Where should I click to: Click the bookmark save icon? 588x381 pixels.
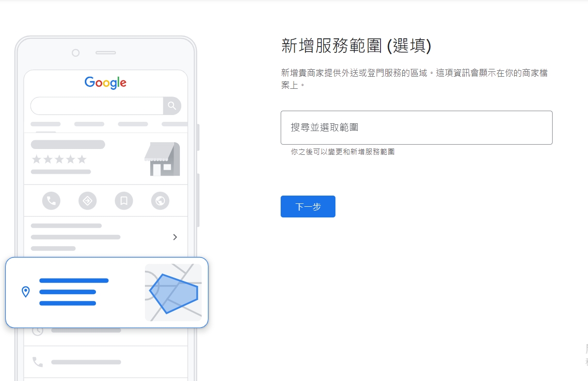click(x=124, y=200)
